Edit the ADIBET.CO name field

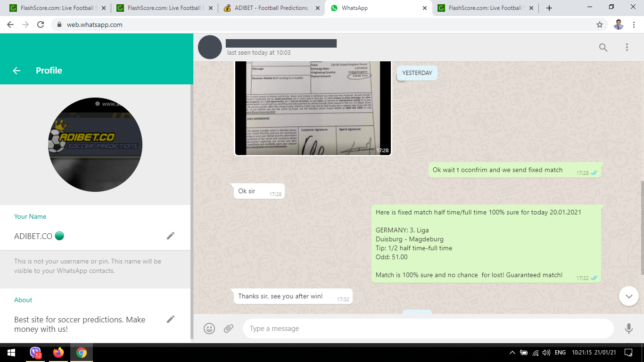tap(171, 236)
